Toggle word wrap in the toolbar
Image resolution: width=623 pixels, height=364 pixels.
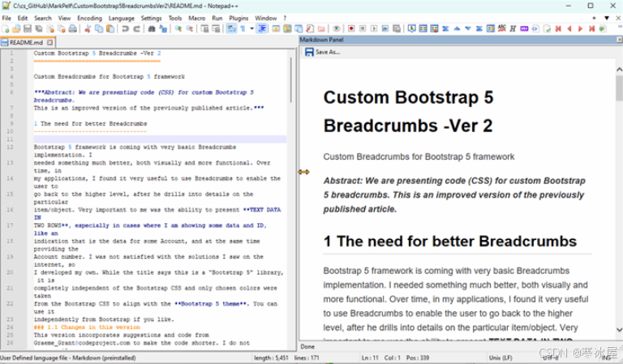(x=231, y=28)
